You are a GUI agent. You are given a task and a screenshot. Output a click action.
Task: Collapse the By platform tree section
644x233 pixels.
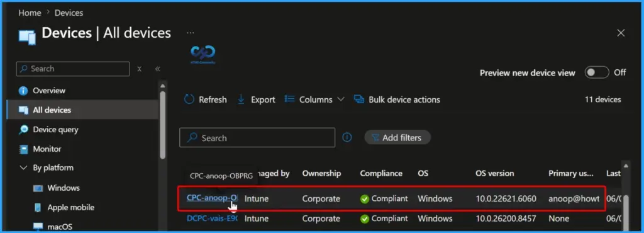[x=23, y=168]
